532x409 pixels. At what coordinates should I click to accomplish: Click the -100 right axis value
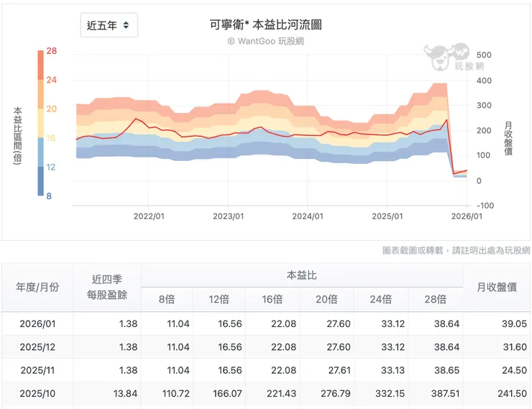pyautogui.click(x=485, y=206)
